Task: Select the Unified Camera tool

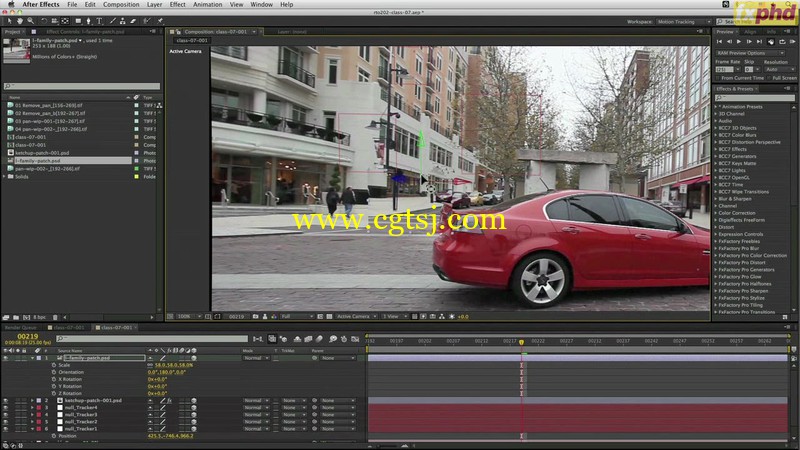Action: coord(54,21)
